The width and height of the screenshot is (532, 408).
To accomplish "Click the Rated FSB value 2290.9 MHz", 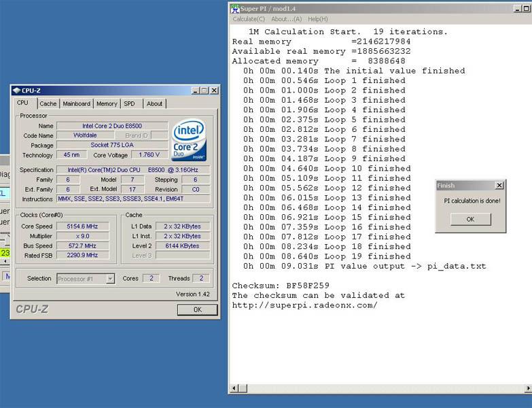I will click(82, 255).
